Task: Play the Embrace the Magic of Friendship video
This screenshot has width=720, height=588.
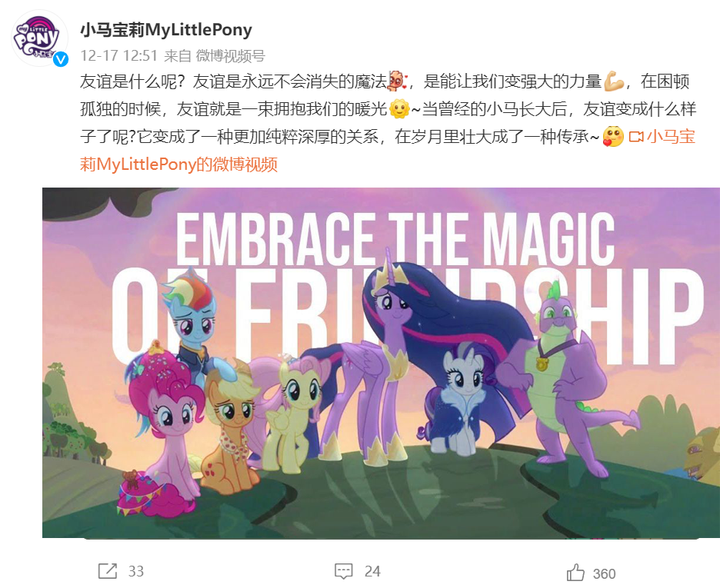Action: [381, 362]
